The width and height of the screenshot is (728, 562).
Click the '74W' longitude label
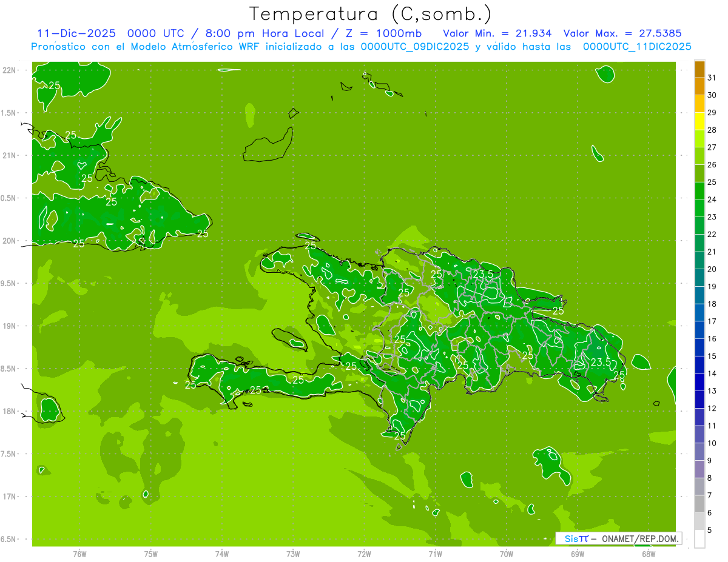tap(222, 554)
